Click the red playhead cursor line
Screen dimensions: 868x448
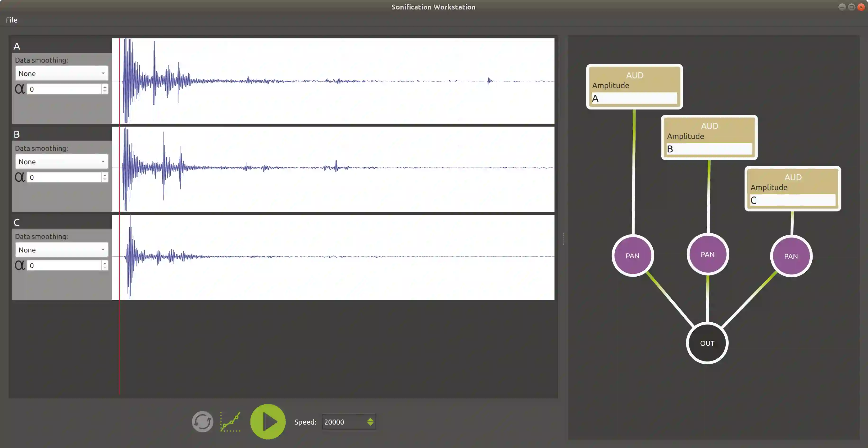[119, 337]
